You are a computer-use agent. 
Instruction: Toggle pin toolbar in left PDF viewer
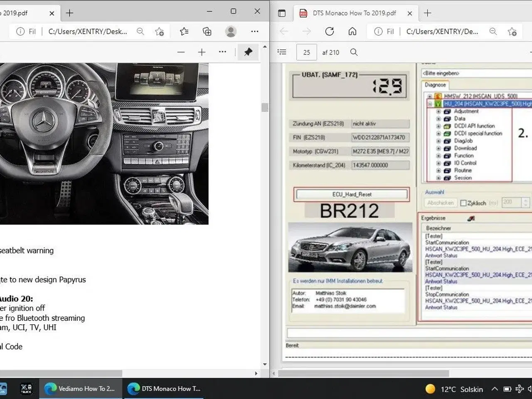[248, 52]
